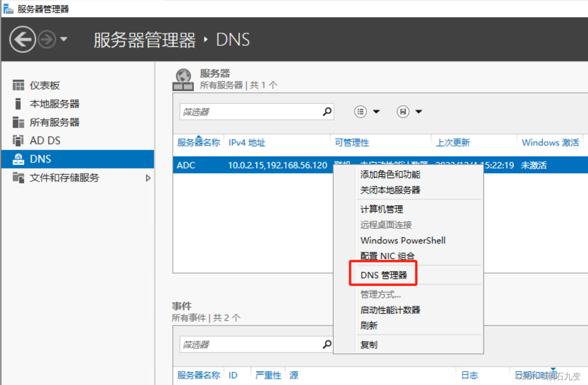Click the servers filter search magnifier
588x385 pixels.
tap(327, 112)
